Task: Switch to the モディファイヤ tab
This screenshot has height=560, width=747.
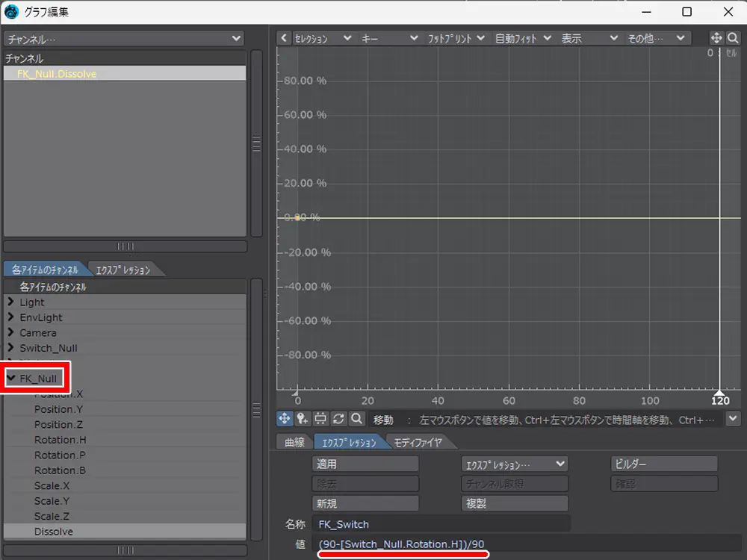Action: click(x=418, y=443)
